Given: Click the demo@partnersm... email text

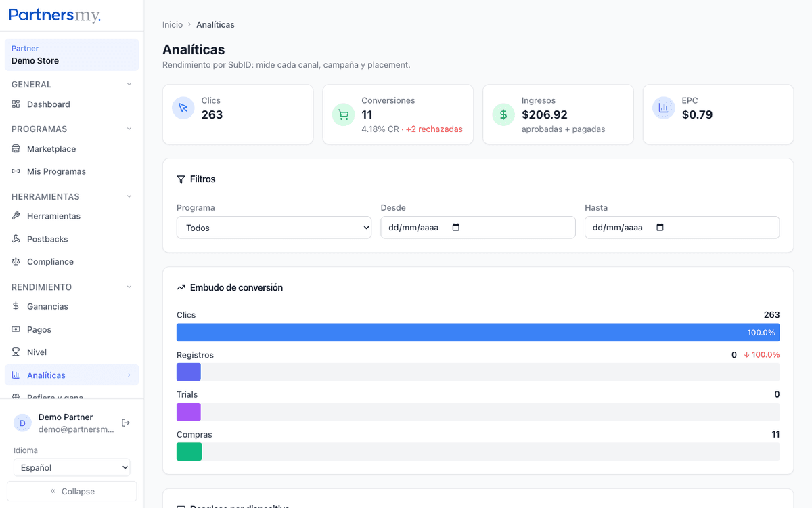Looking at the screenshot, I should tap(76, 429).
